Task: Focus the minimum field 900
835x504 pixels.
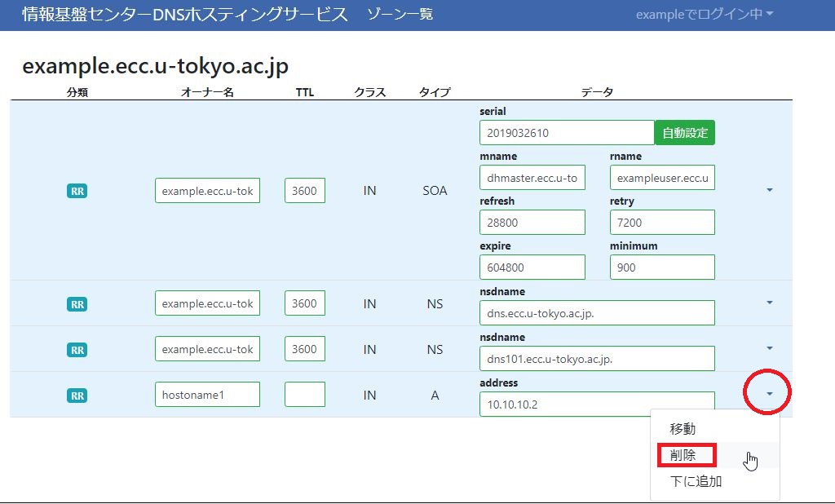Action: (662, 267)
